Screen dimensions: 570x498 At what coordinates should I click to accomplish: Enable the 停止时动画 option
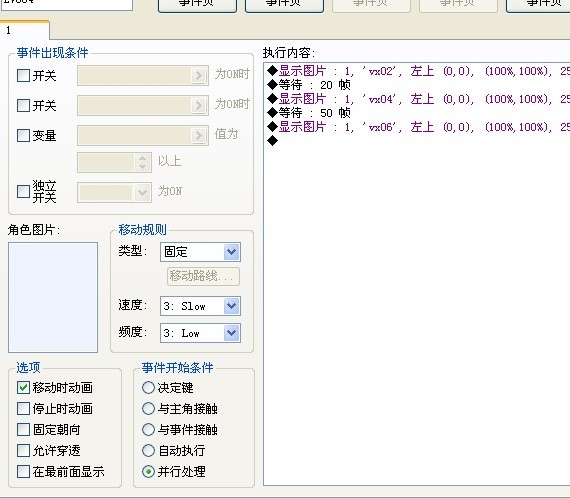pos(23,409)
